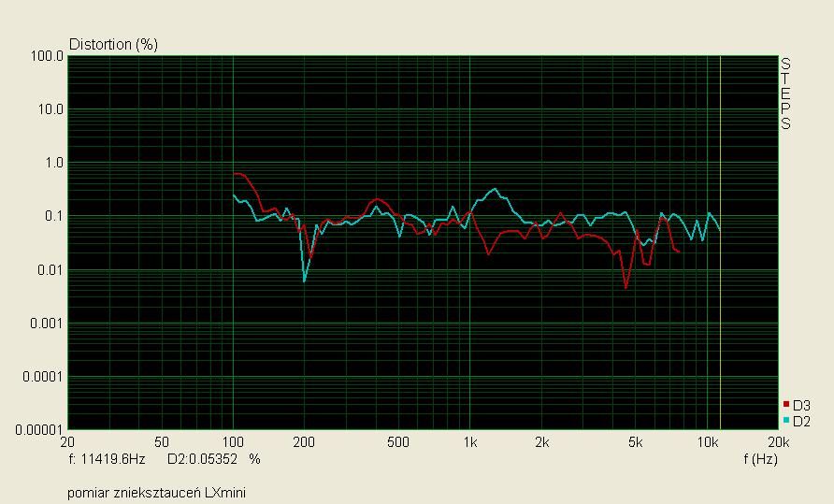
Task: Click the 0.01 y-axis value
Action: tap(50, 270)
